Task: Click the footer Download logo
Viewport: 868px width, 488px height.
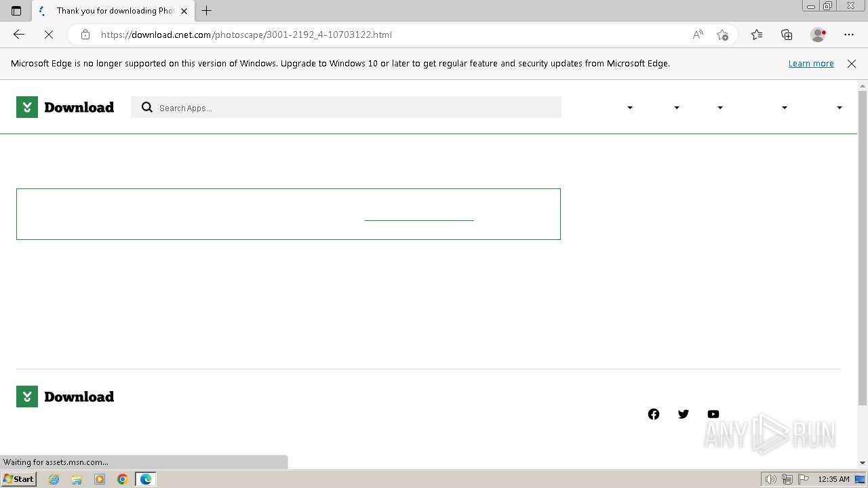Action: (x=65, y=396)
